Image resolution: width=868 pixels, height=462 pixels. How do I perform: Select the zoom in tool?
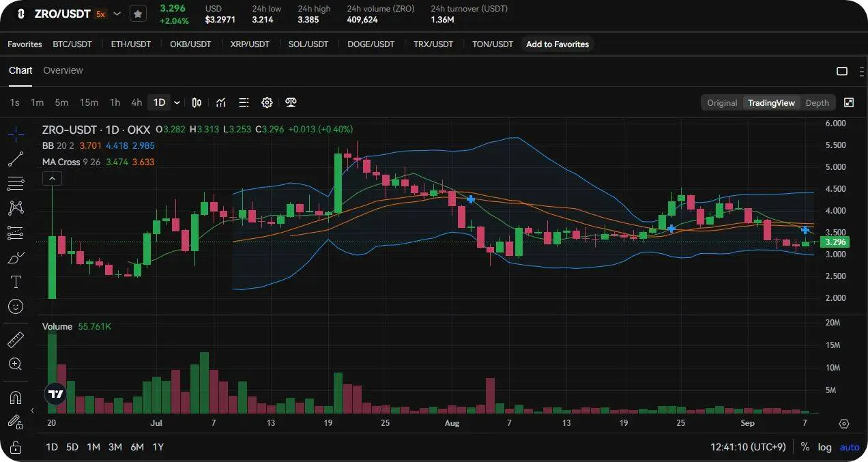point(16,364)
